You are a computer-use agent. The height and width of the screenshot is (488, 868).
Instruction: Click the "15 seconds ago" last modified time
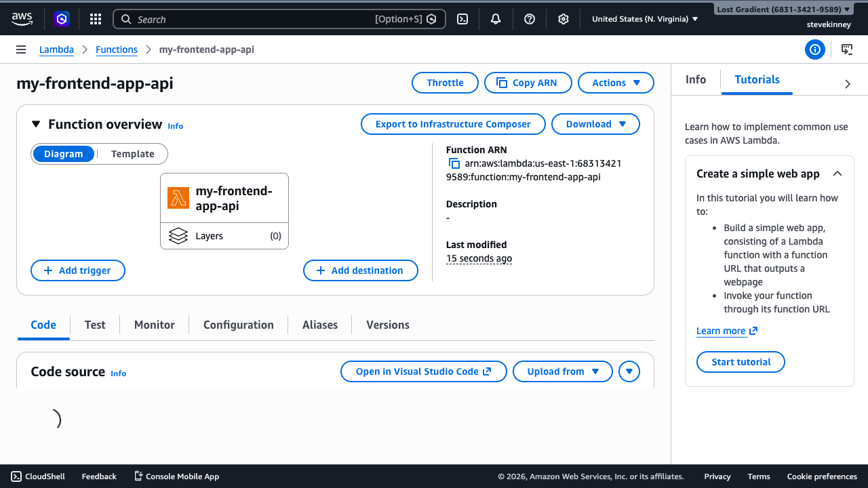[x=479, y=258]
